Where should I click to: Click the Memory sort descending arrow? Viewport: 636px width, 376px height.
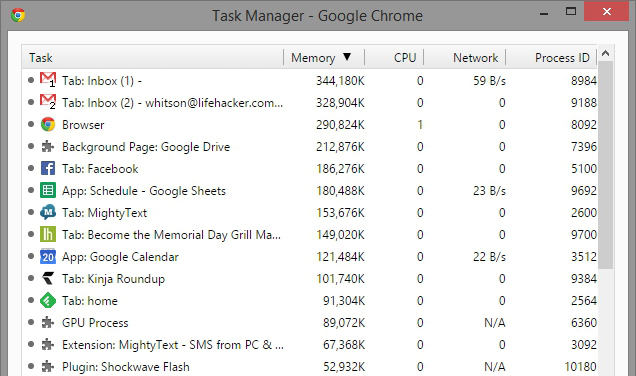(347, 57)
